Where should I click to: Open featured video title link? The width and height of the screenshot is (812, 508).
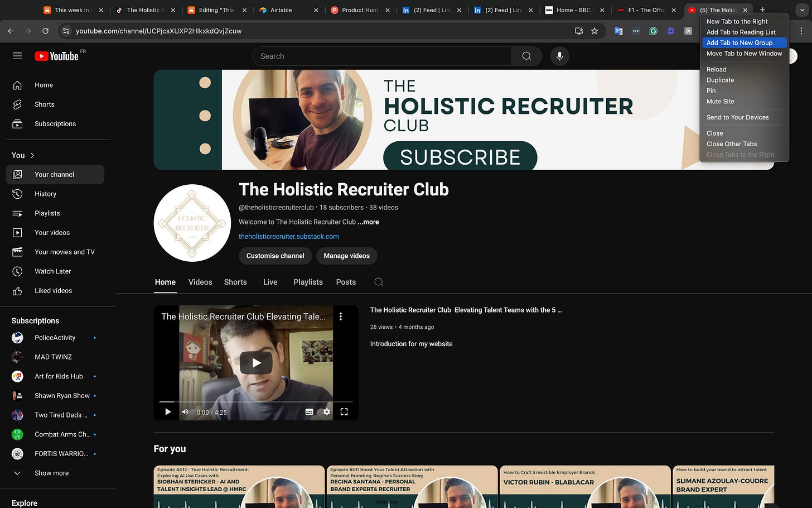point(466,310)
